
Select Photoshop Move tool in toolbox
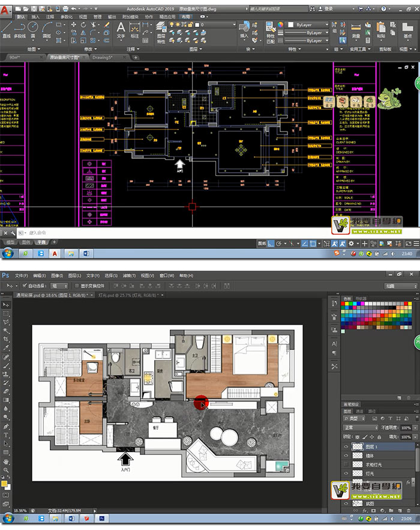[x=6, y=304]
